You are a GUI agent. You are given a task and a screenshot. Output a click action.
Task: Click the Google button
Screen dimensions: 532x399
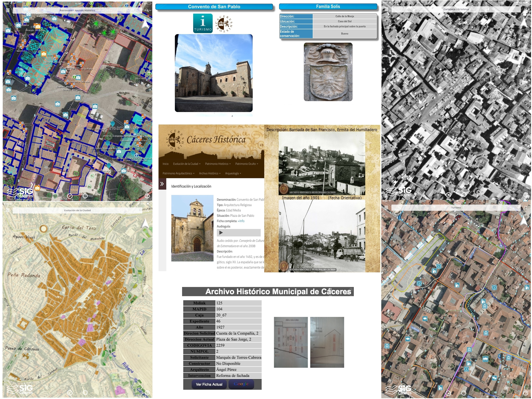tap(241, 384)
